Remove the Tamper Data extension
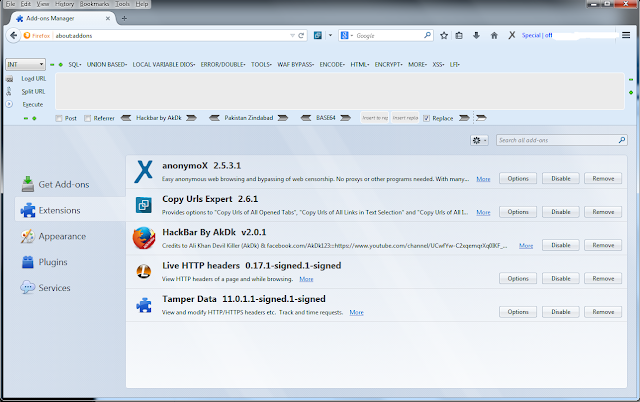This screenshot has height=402, width=640. pos(603,312)
